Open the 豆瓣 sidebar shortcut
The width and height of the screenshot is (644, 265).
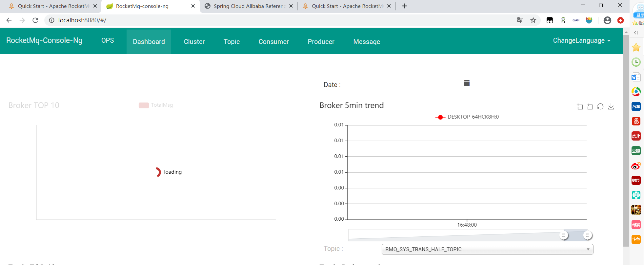click(636, 151)
